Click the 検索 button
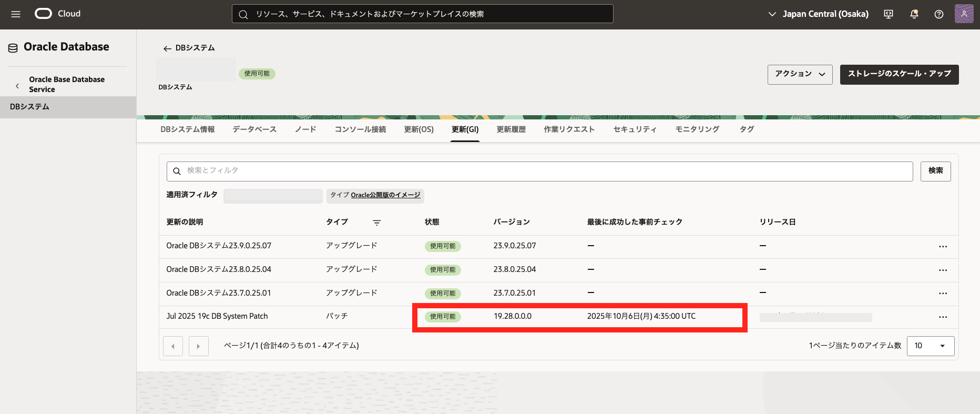Viewport: 980px width, 414px height. coord(935,171)
